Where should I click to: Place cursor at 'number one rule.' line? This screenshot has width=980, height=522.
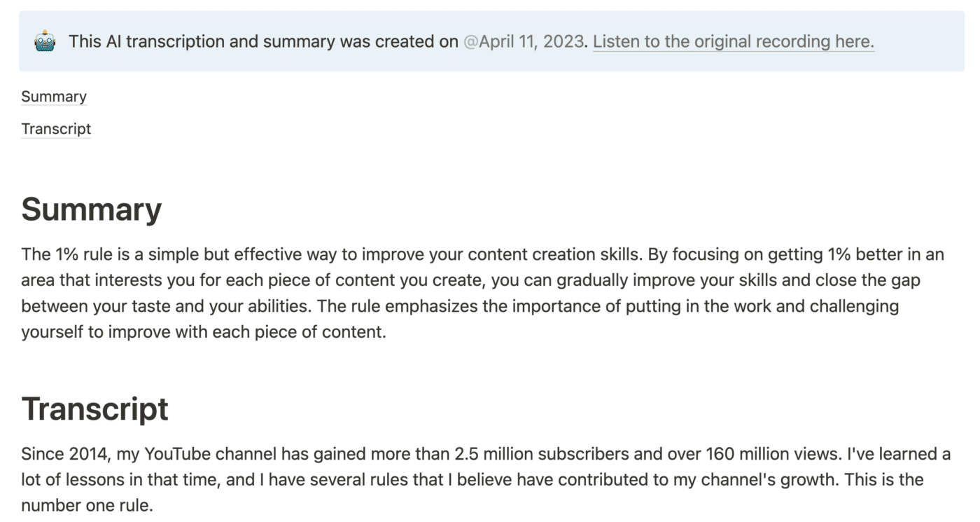pos(87,505)
